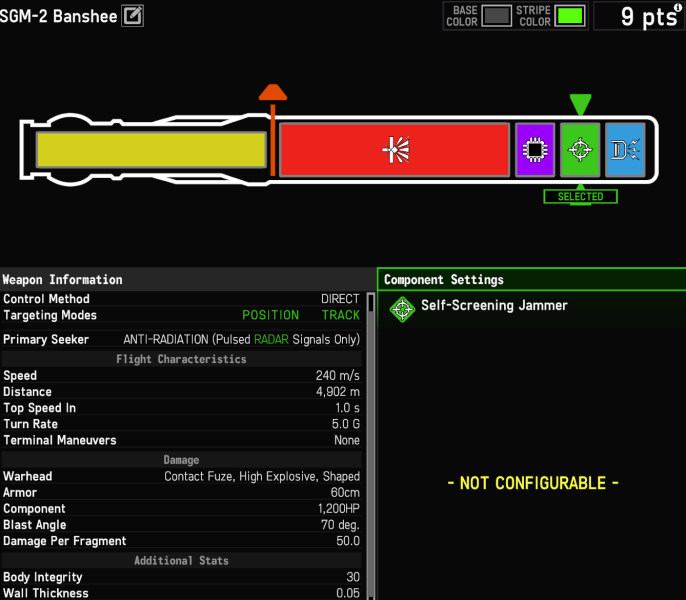The width and height of the screenshot is (686, 600).
Task: Click the Top Speed In value 1.0 s
Action: click(x=347, y=408)
